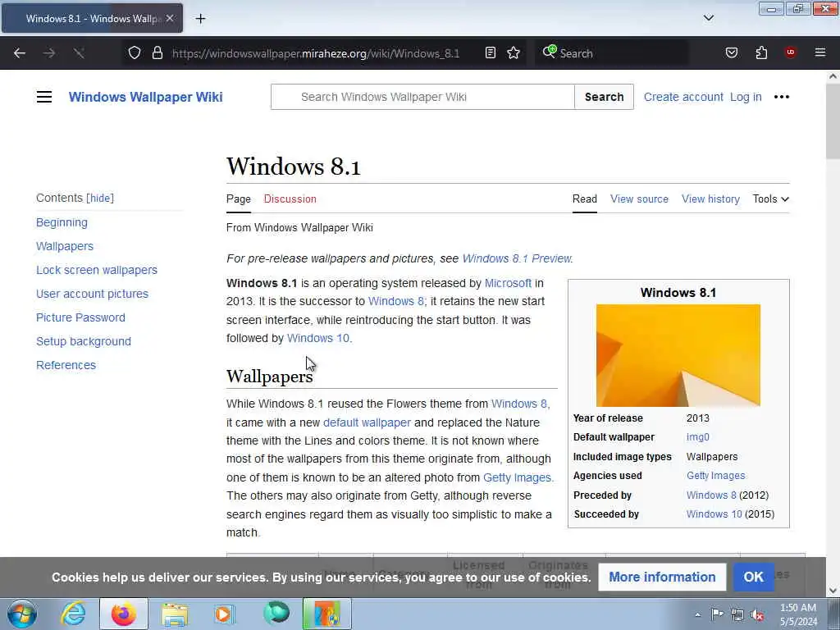Select the Read tab
This screenshot has width=840, height=630.
[x=584, y=199]
